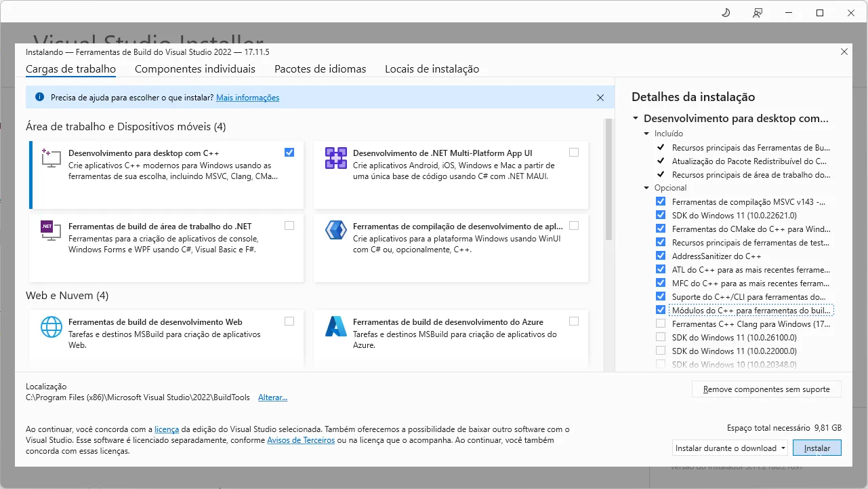
Task: Open the Instalar durante o download dropdown
Action: coord(730,448)
